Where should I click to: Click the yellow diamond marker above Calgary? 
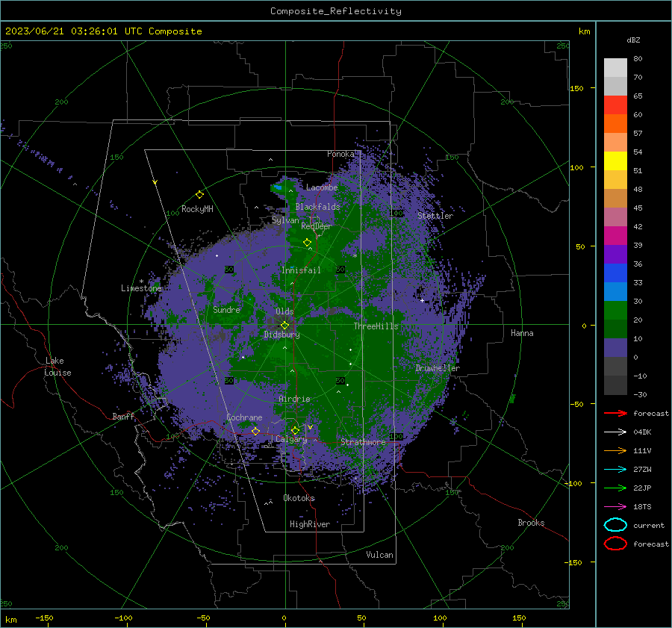[x=295, y=430]
